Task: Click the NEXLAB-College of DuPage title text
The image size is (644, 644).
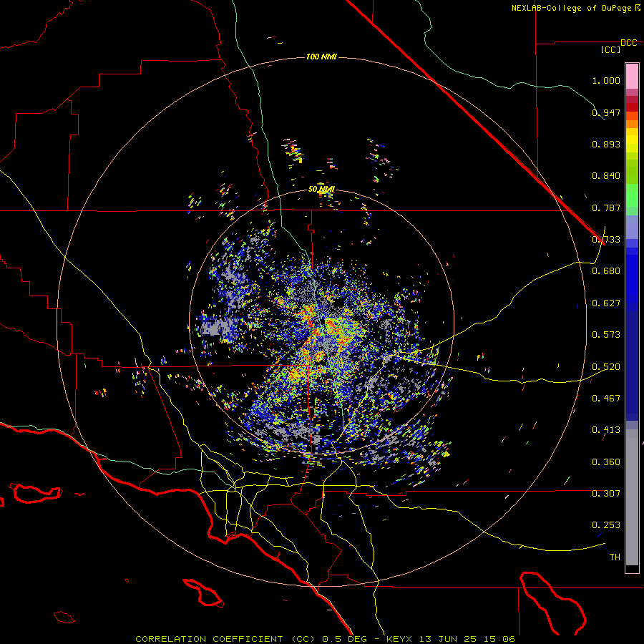Action: pyautogui.click(x=575, y=8)
